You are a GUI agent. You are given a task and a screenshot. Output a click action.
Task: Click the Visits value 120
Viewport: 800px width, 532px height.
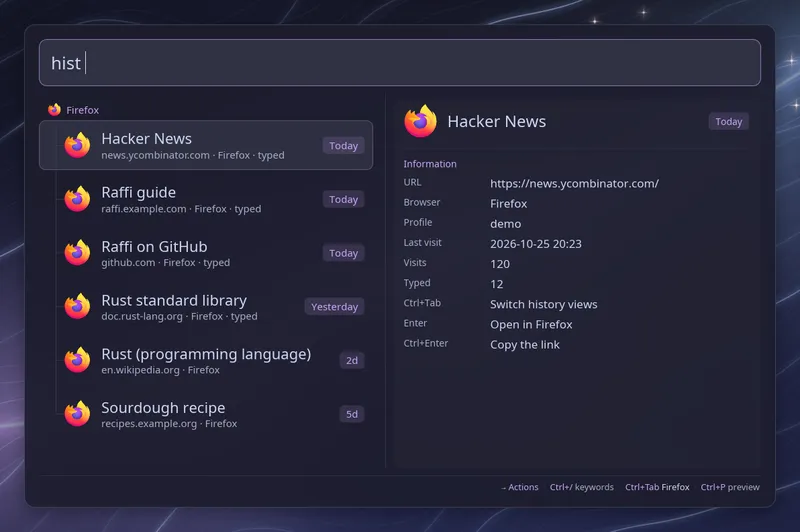coord(500,264)
